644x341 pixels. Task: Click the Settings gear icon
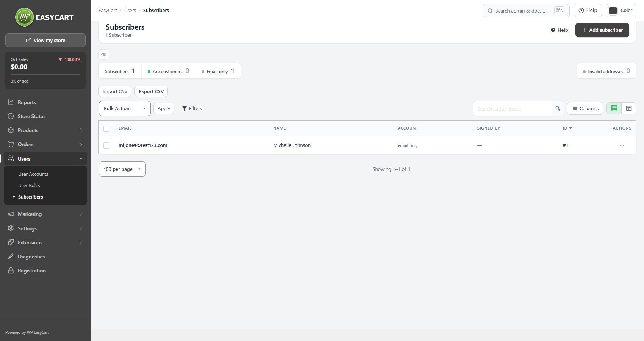[x=11, y=228]
